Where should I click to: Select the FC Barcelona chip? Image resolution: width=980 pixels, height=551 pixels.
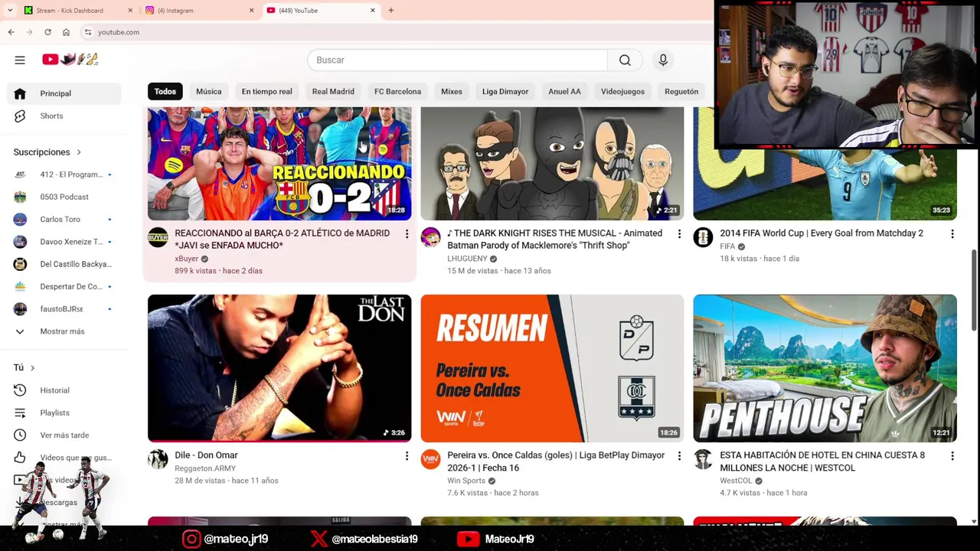(x=397, y=92)
